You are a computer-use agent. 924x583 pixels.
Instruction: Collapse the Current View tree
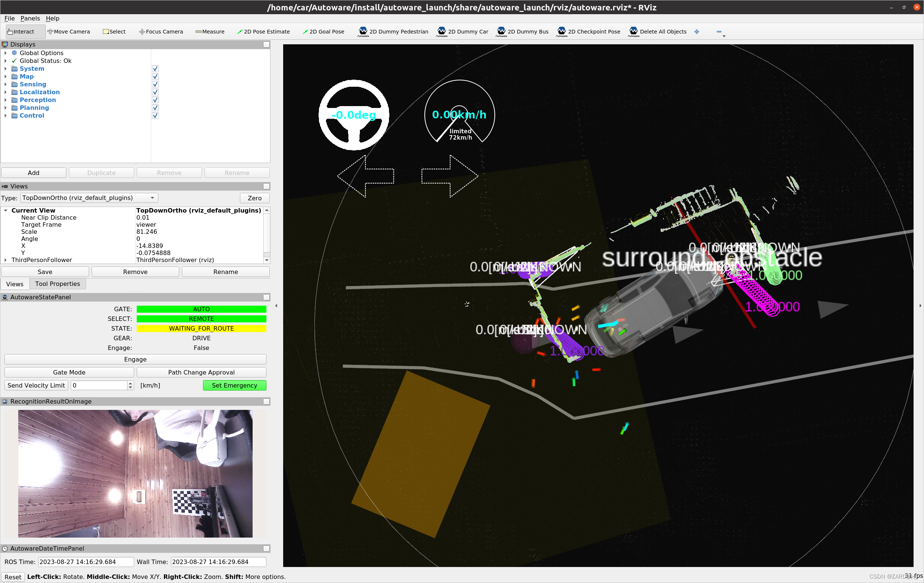click(5, 210)
